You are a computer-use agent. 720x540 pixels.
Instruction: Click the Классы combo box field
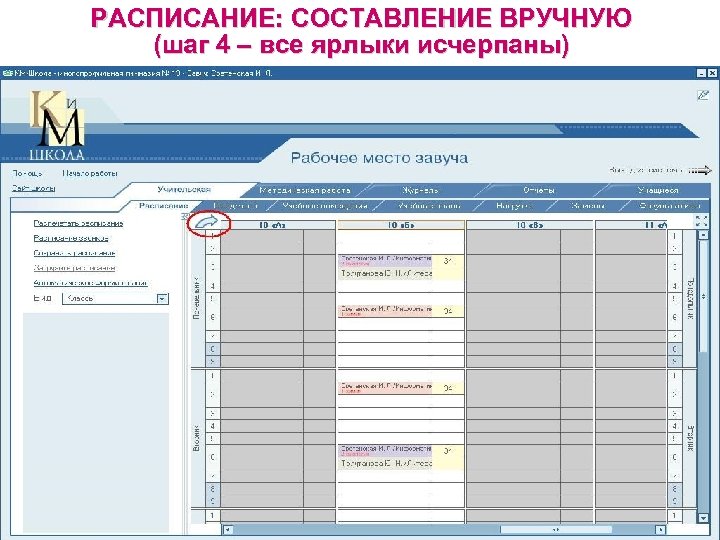click(115, 298)
